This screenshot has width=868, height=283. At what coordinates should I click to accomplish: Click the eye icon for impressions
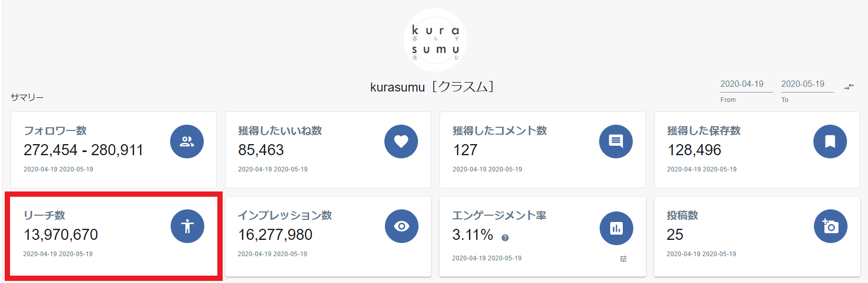click(x=402, y=226)
